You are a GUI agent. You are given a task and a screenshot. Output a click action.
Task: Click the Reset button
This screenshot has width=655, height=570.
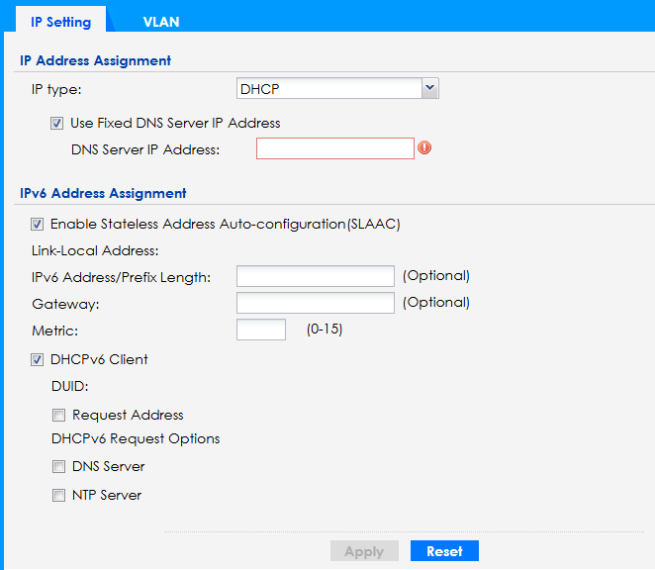(x=444, y=551)
